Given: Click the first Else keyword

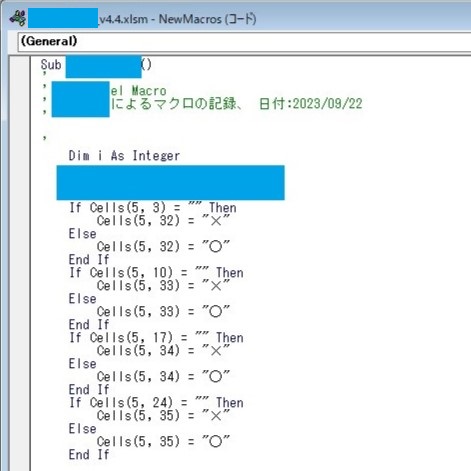Looking at the screenshot, I should coord(82,234).
